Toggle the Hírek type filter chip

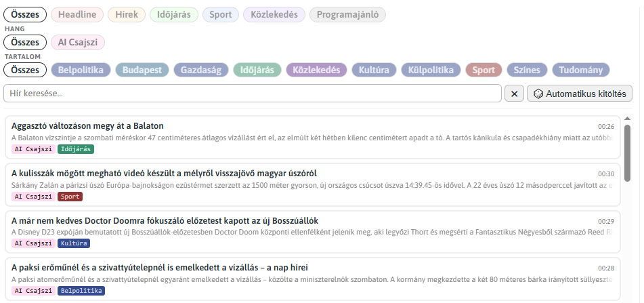[127, 15]
